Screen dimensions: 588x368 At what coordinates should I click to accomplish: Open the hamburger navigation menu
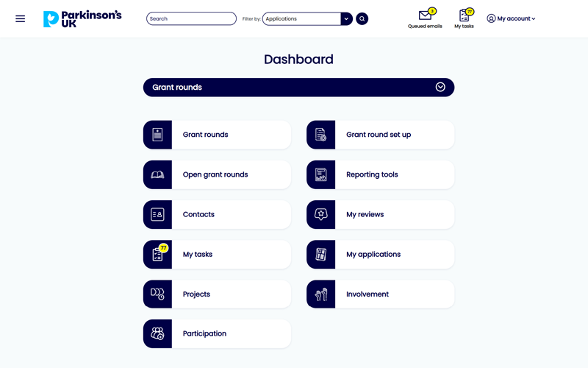pyautogui.click(x=21, y=19)
